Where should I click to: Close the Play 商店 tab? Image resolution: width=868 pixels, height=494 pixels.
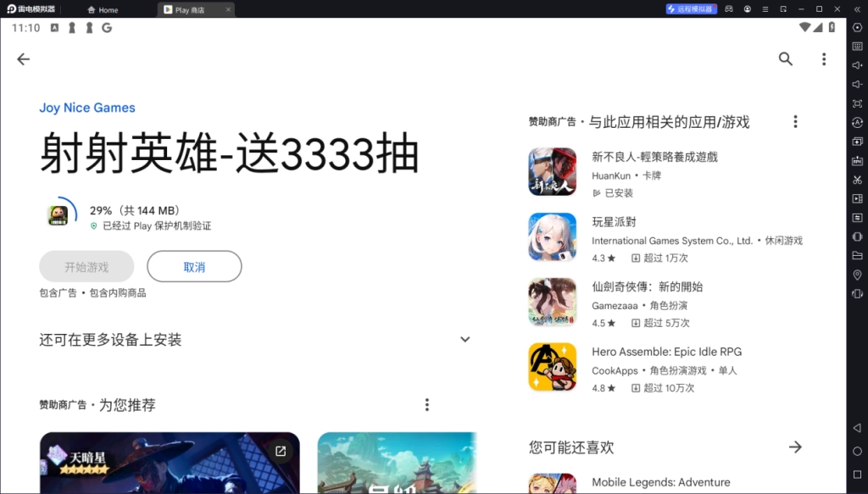tap(228, 9)
